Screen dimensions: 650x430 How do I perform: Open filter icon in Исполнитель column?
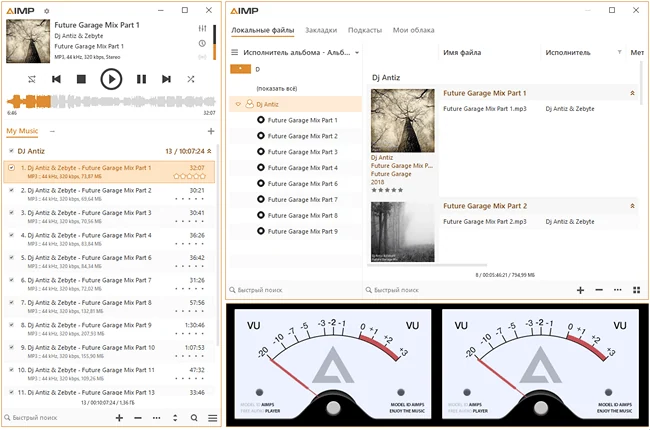point(619,52)
